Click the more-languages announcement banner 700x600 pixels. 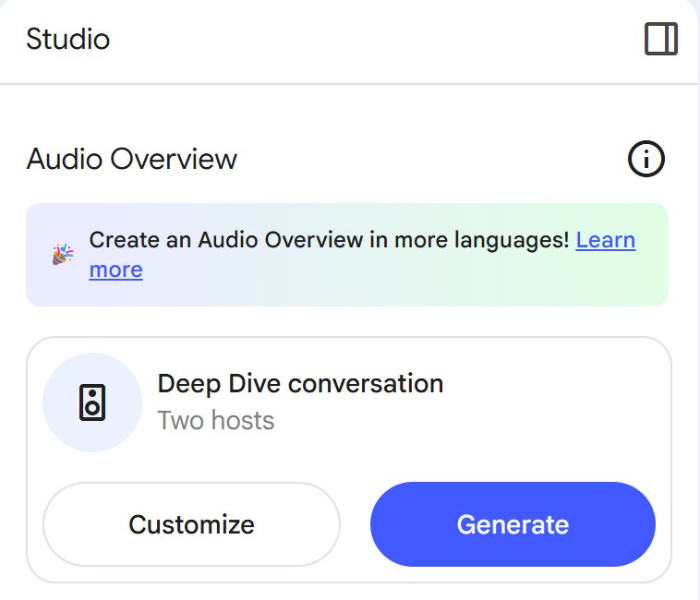(x=347, y=255)
